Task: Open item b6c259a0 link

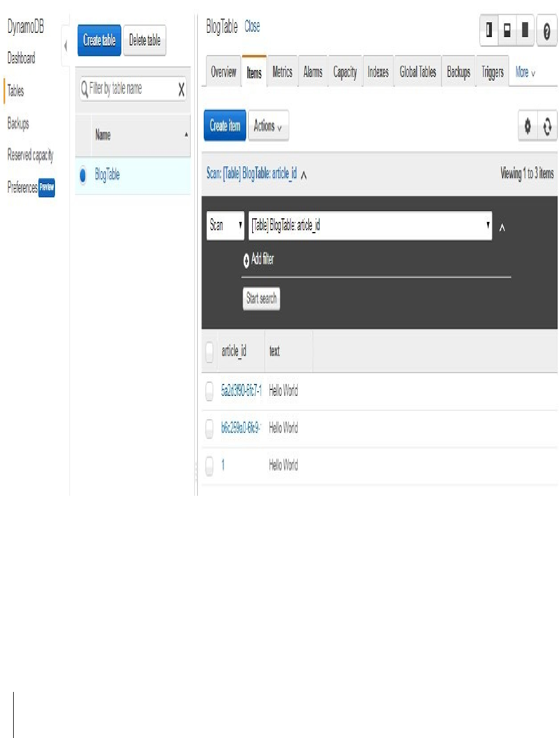Action: [241, 428]
